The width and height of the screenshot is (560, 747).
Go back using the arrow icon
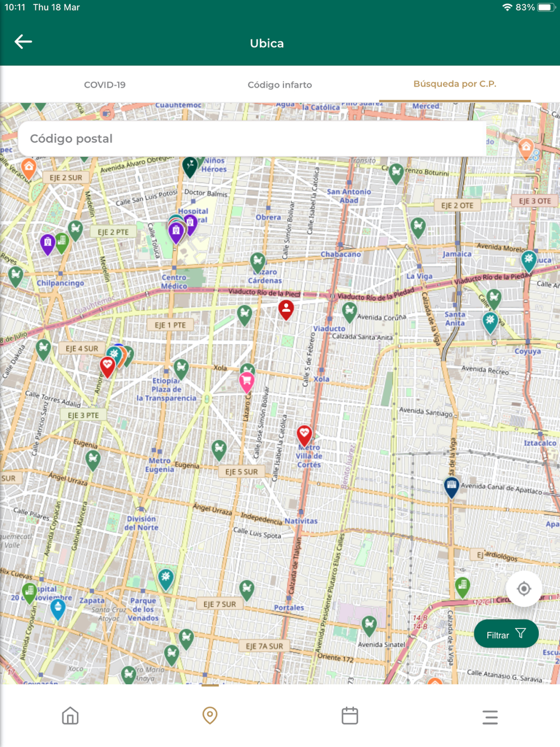[23, 42]
